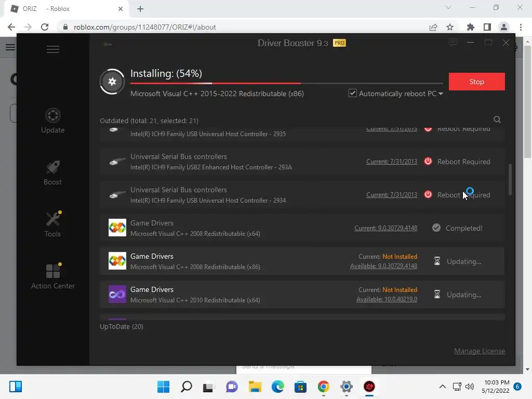Stop the driver installation
The height and width of the screenshot is (399, 532).
coord(477,82)
